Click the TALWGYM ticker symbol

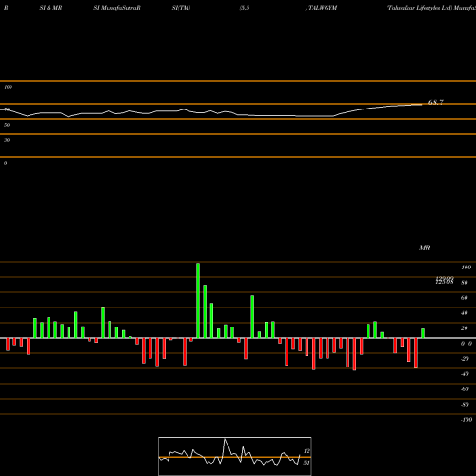coord(323,8)
